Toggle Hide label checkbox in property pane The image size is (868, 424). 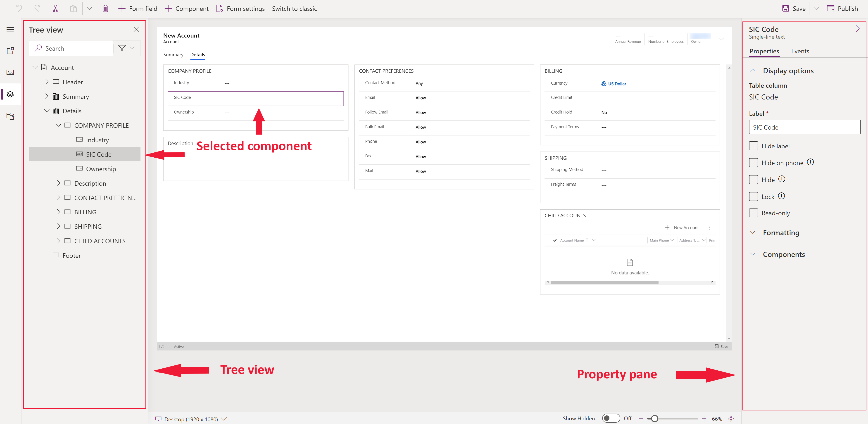[x=754, y=146]
